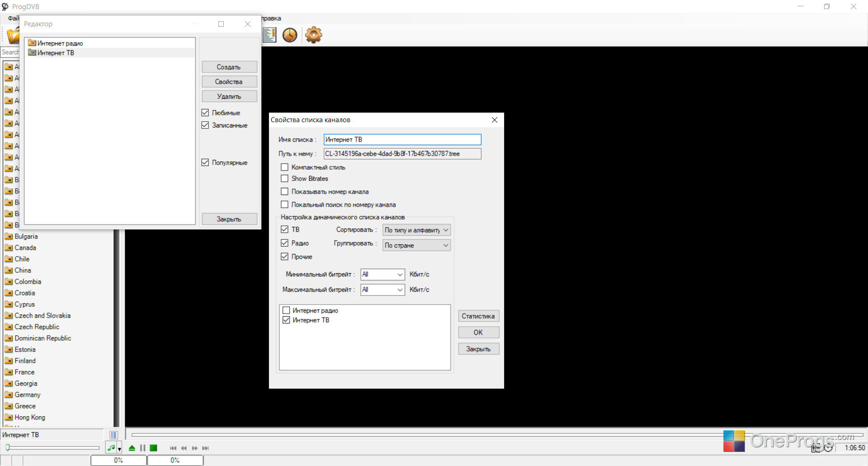Jump to previous track button

[173, 448]
